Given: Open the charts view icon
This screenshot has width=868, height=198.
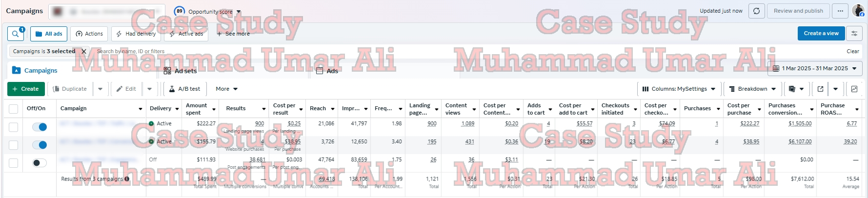Looking at the screenshot, I should click(x=854, y=89).
